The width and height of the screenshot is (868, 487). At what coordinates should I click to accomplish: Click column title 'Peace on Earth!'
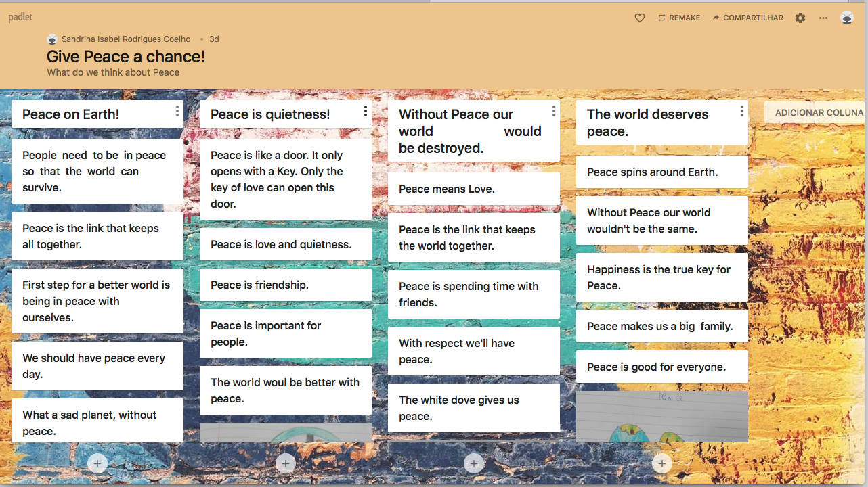[x=70, y=114]
